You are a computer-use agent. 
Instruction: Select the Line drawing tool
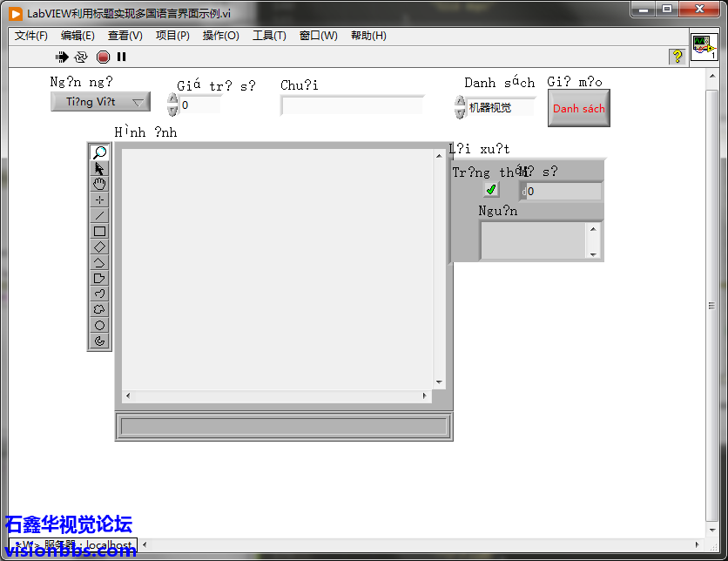point(99,215)
